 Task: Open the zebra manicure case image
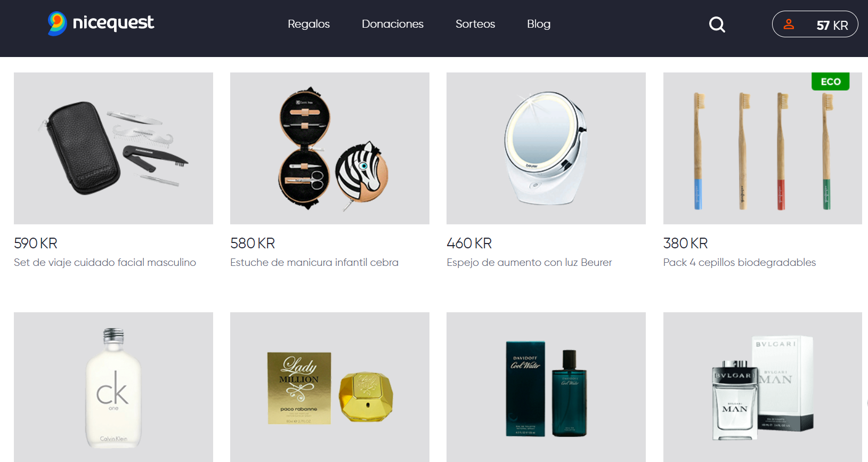click(330, 148)
